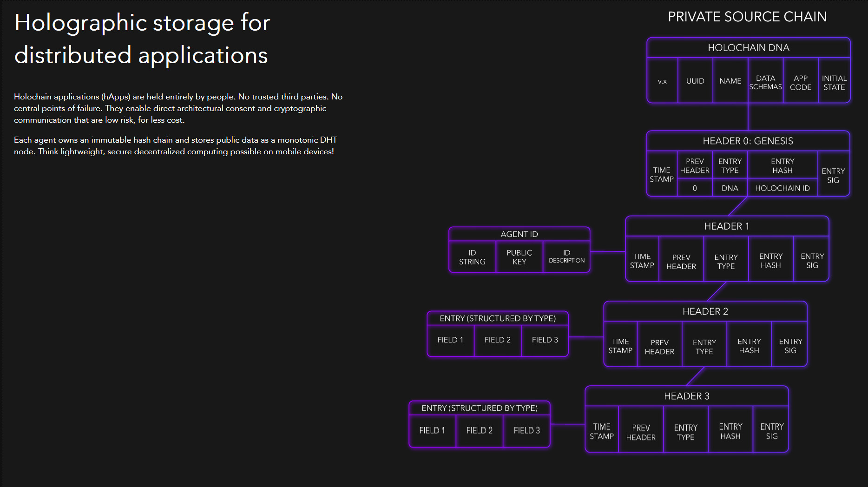Select the HEADER 1 title
The height and width of the screenshot is (487, 868).
[727, 226]
